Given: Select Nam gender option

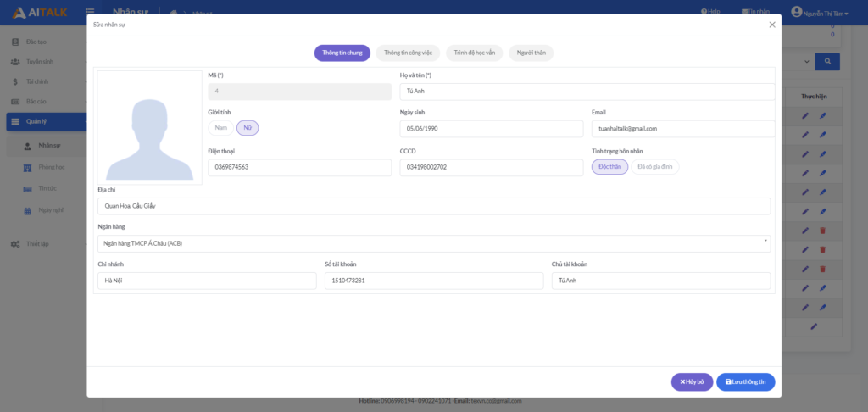Looking at the screenshot, I should click(x=221, y=128).
